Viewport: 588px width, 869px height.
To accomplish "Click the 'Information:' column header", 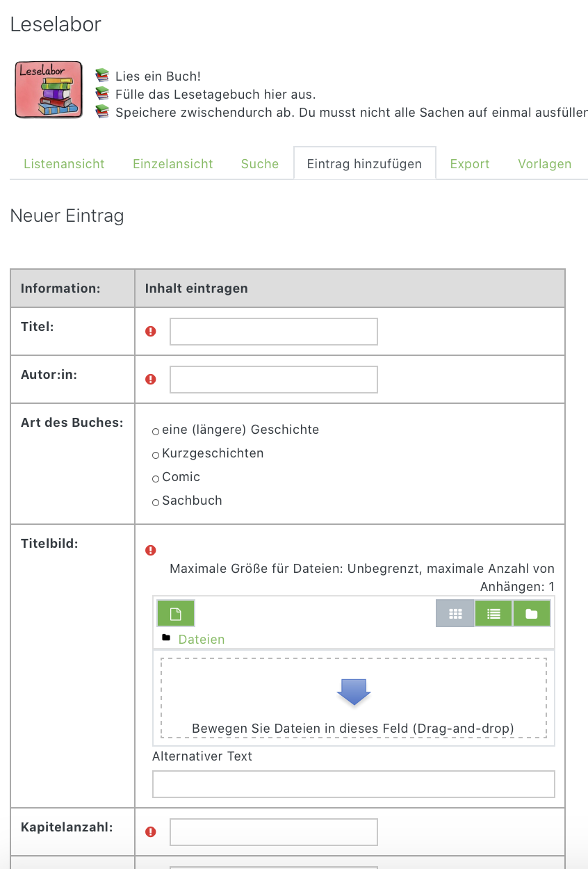I will (x=60, y=289).
